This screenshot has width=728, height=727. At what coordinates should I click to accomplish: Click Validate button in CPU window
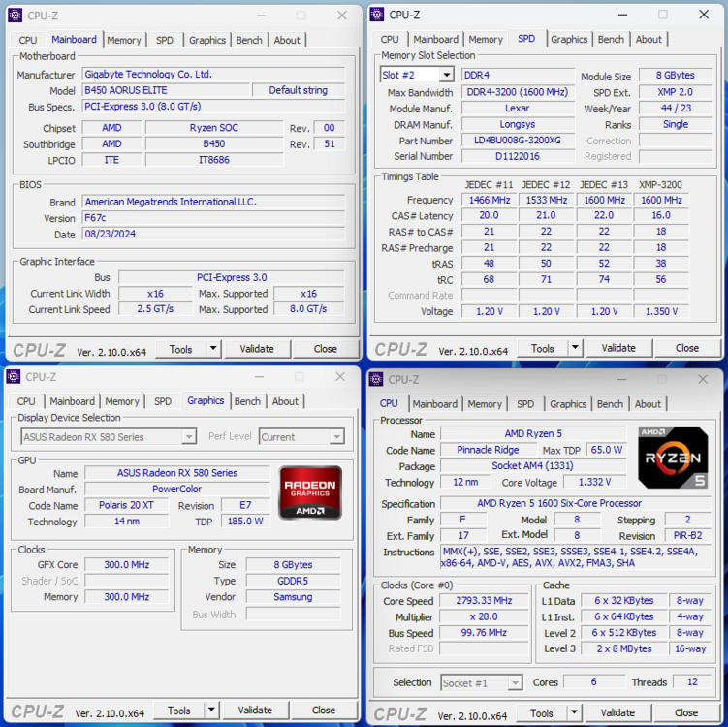point(617,712)
